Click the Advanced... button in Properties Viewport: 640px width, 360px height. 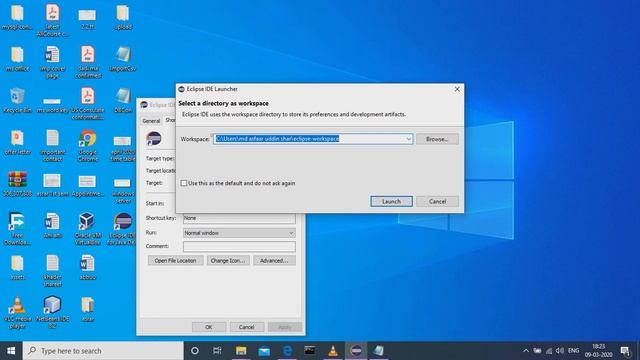pos(274,260)
